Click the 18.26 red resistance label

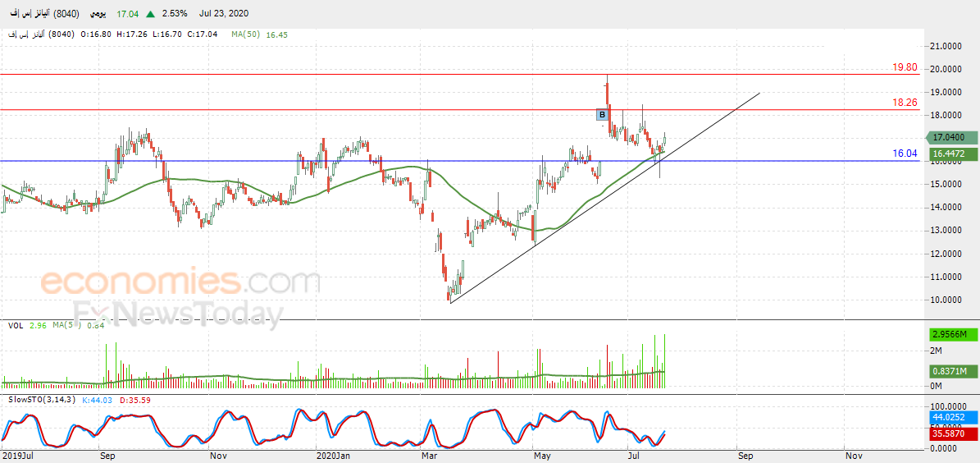click(x=905, y=103)
